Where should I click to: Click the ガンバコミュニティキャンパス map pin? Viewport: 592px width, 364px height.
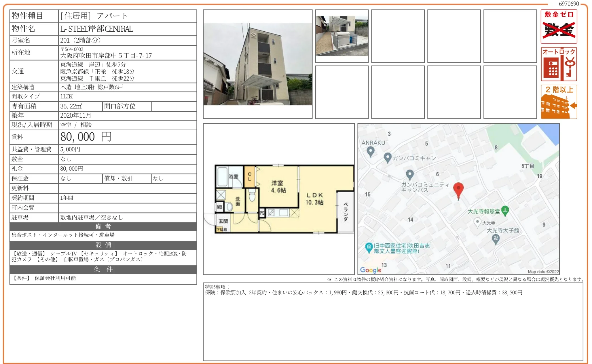(x=410, y=174)
